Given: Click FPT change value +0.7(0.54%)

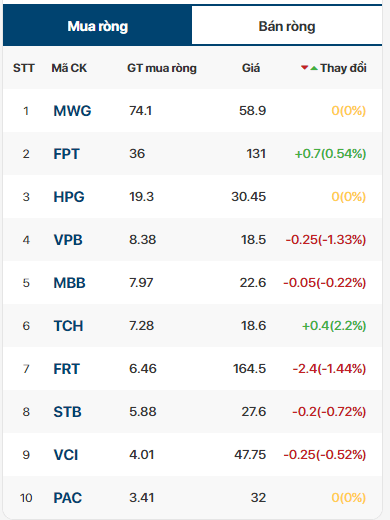Looking at the screenshot, I should click(x=330, y=154).
